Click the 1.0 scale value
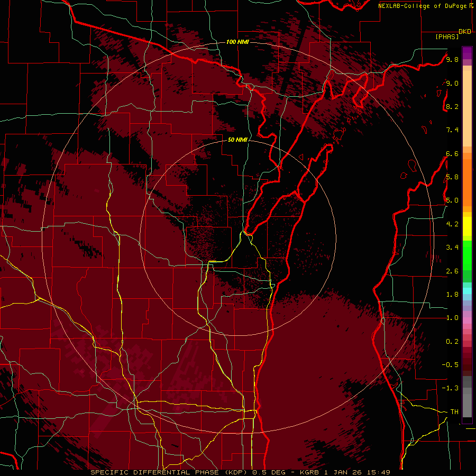Screen dimensions: 476x476 pyautogui.click(x=452, y=318)
